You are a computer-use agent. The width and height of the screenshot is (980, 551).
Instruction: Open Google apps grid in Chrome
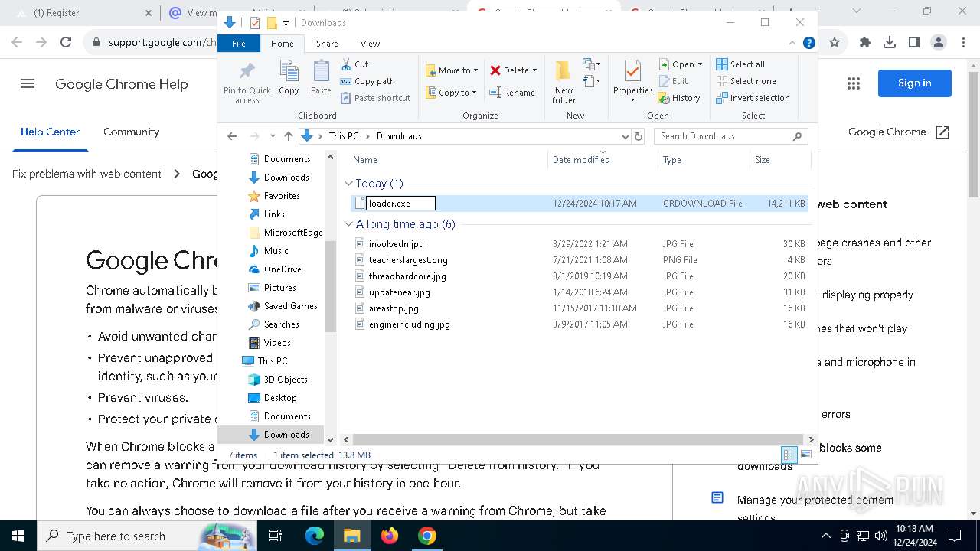click(854, 83)
